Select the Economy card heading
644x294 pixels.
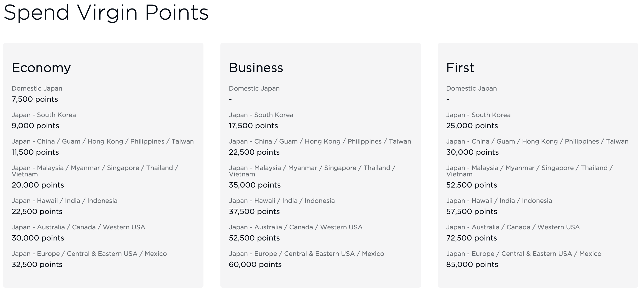click(41, 68)
